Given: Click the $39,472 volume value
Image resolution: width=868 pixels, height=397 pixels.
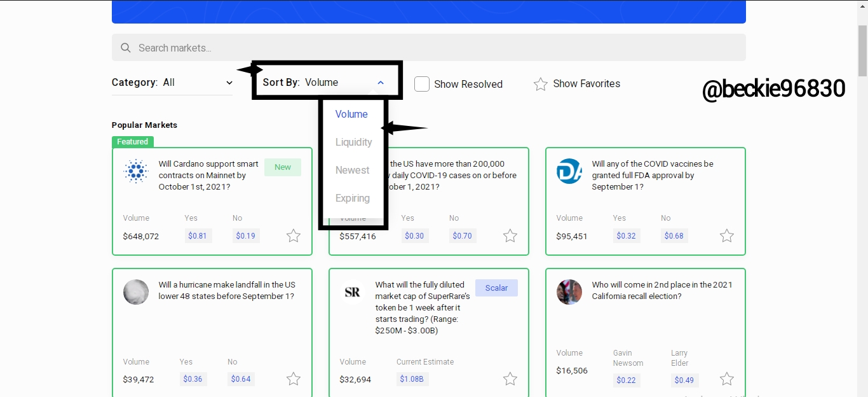Looking at the screenshot, I should tap(139, 380).
